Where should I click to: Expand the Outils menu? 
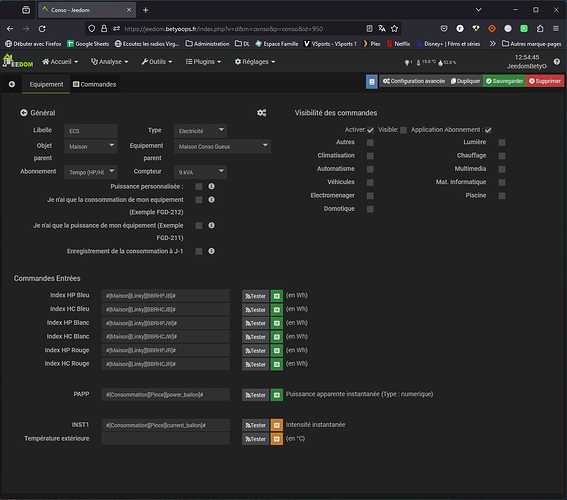click(157, 62)
